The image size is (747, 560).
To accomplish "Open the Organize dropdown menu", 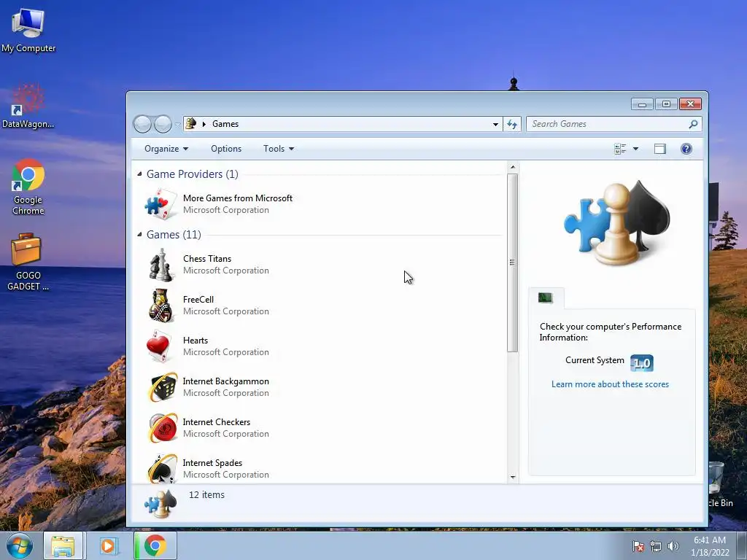I will point(166,149).
